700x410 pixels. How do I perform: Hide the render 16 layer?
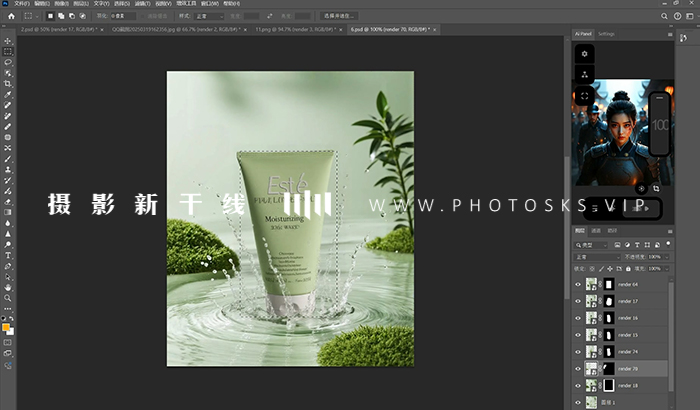(578, 318)
